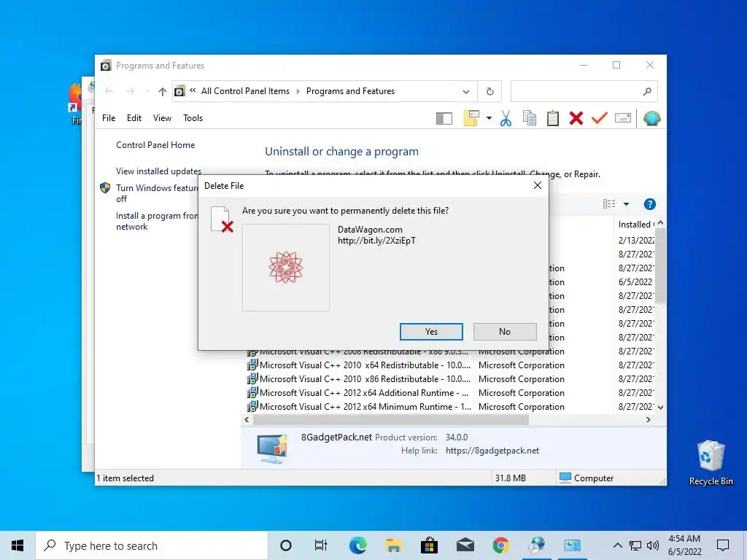The height and width of the screenshot is (560, 747).
Task: Open Microsoft Store from taskbar
Action: click(x=429, y=545)
